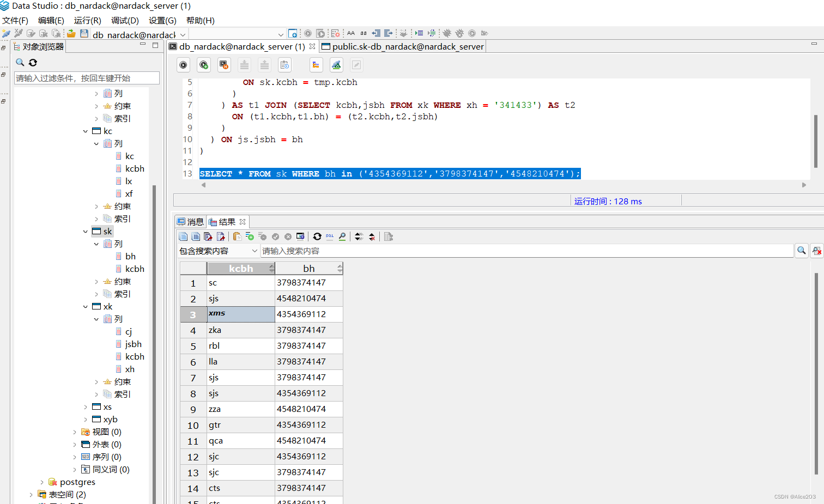This screenshot has width=824, height=504.
Task: Close the db_nardack@nardack_server (1) tab
Action: pyautogui.click(x=312, y=46)
